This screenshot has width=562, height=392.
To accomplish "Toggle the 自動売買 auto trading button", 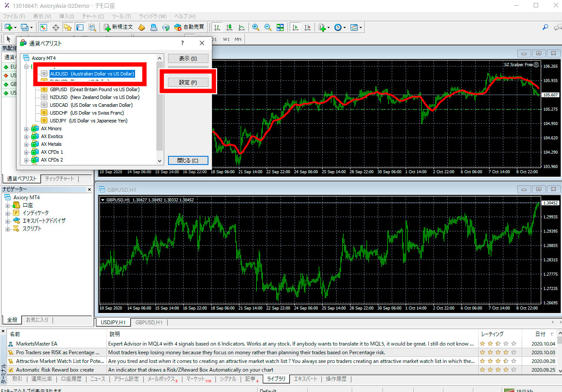I will coord(189,27).
